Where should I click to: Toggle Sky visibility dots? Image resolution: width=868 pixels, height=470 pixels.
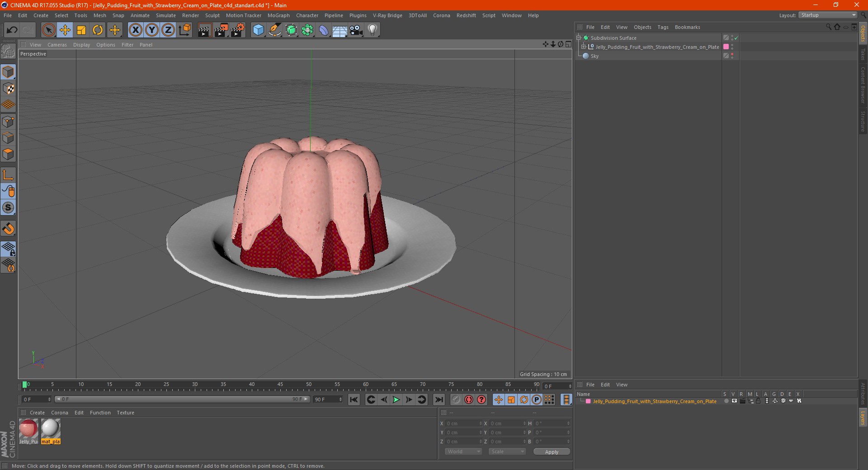click(x=732, y=56)
